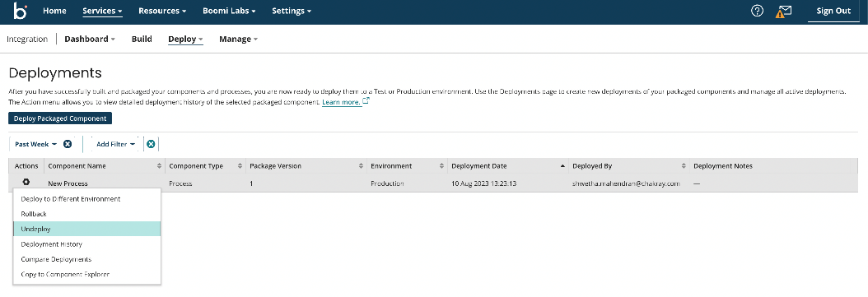Open the Boomi Labs dropdown

click(x=229, y=11)
